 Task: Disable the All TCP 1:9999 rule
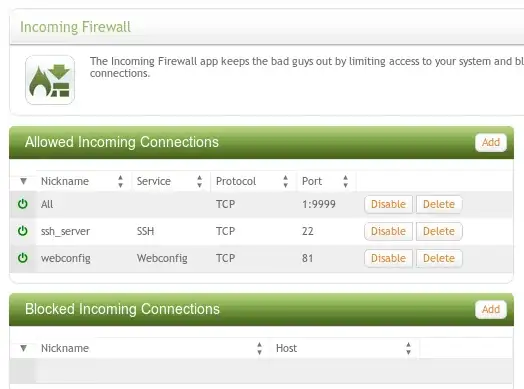(x=388, y=204)
